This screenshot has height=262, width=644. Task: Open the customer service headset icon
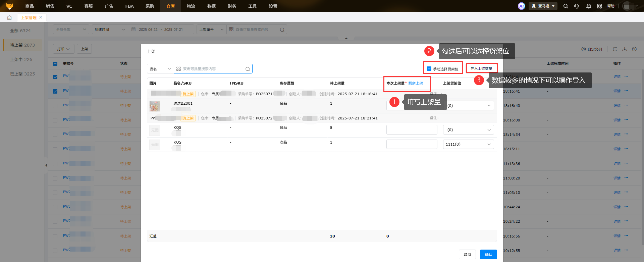(577, 6)
